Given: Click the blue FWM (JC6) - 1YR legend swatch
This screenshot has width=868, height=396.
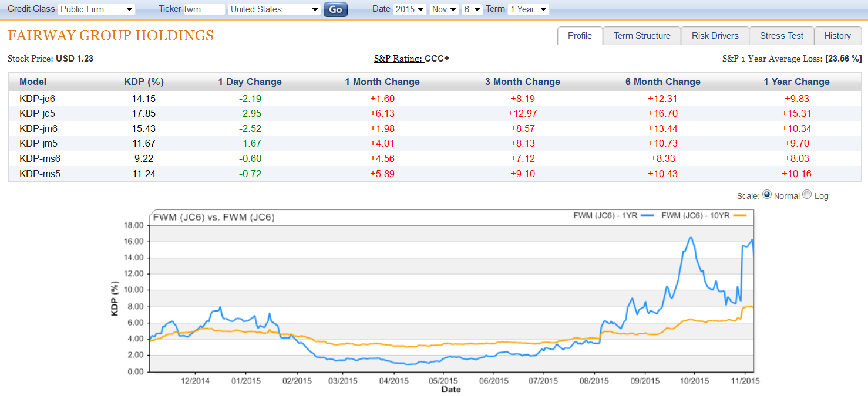Looking at the screenshot, I should (648, 216).
